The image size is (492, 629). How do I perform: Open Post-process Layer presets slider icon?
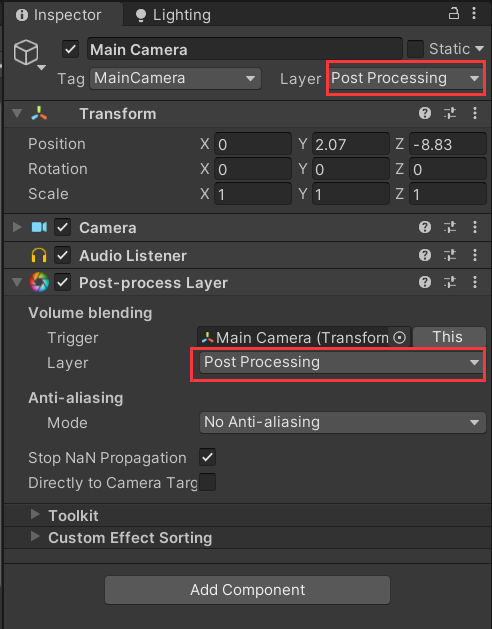click(450, 282)
